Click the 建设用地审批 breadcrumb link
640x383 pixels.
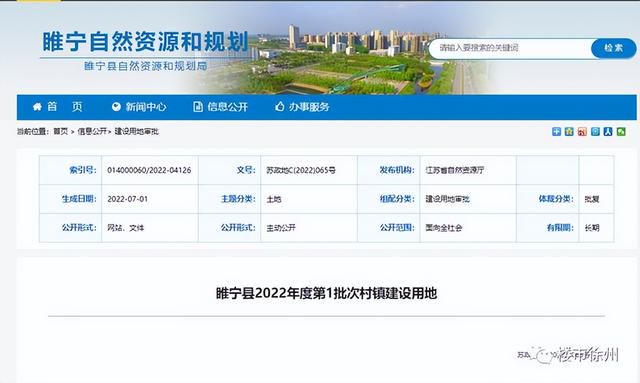click(x=136, y=131)
